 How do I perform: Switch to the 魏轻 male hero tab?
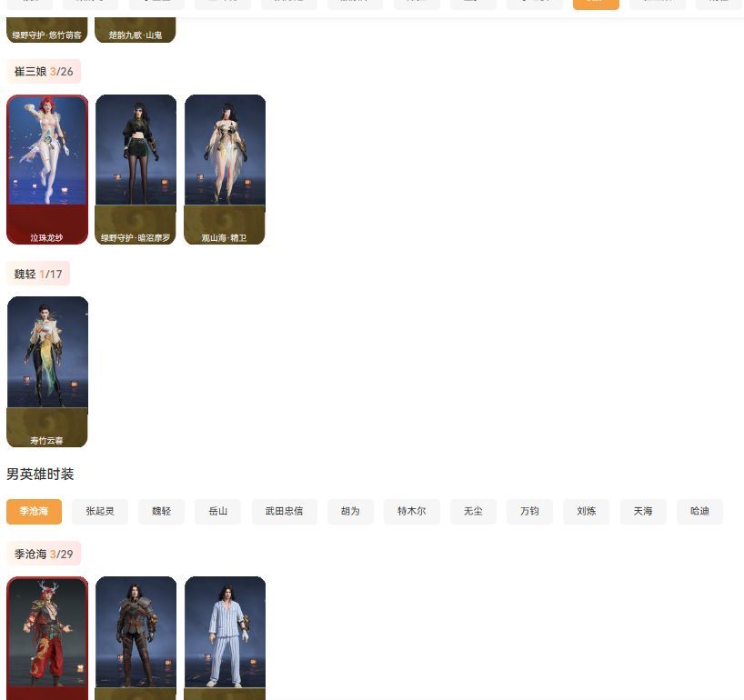pyautogui.click(x=161, y=512)
